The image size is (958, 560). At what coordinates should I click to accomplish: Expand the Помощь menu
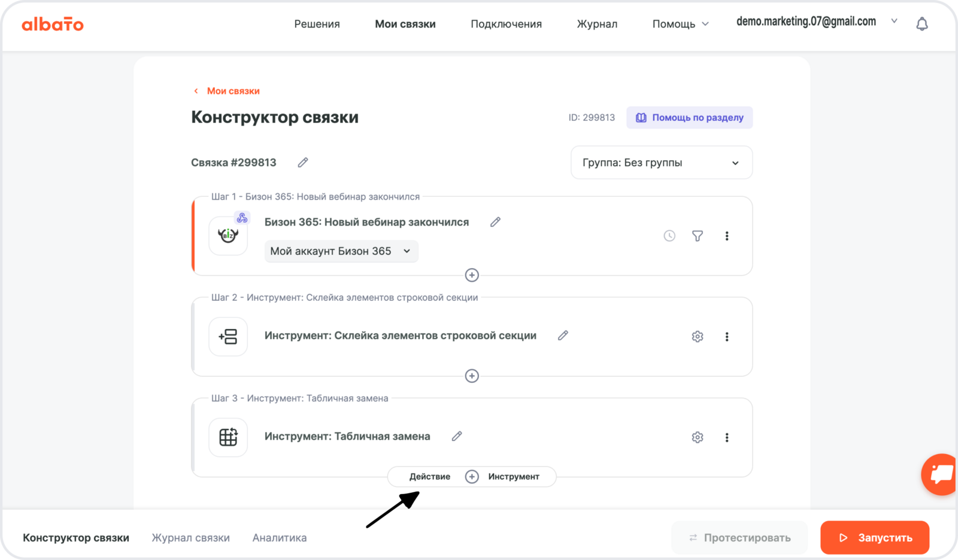[680, 24]
